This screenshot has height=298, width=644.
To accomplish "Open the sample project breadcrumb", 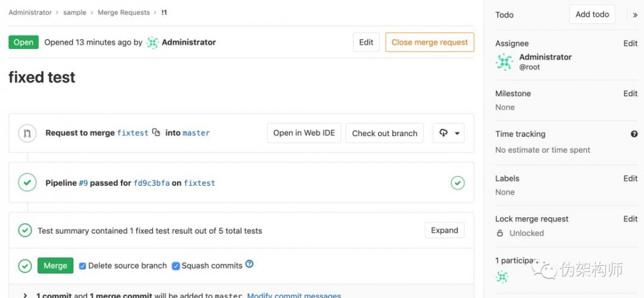I will pyautogui.click(x=75, y=12).
